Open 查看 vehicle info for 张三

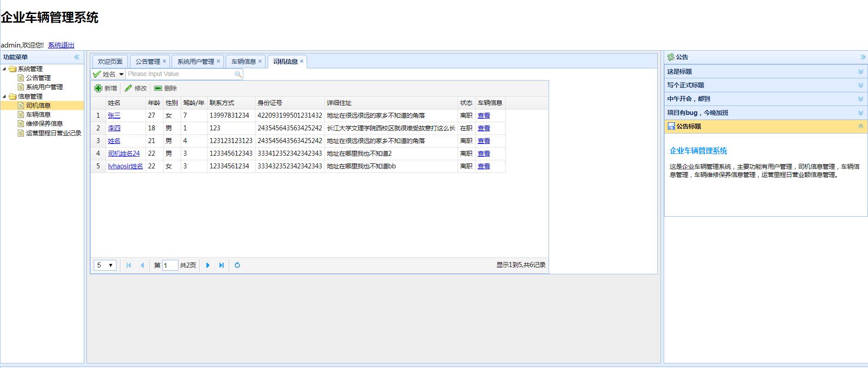[484, 116]
